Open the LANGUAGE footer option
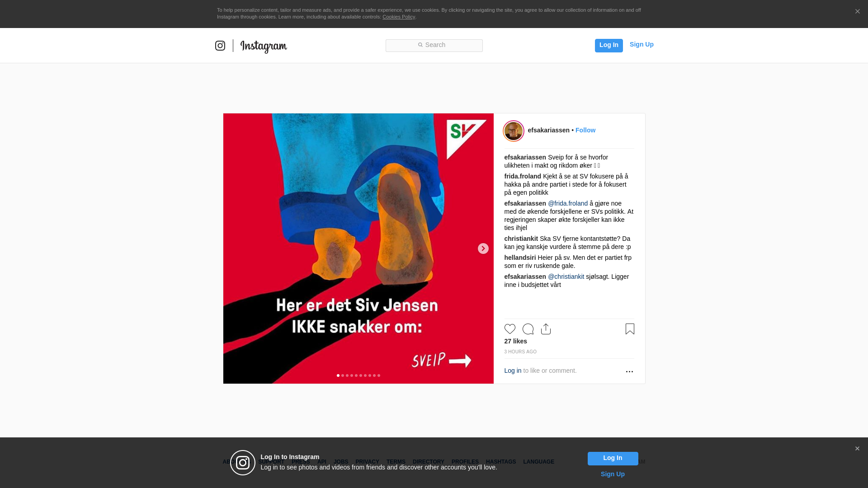The width and height of the screenshot is (868, 488). 538,462
